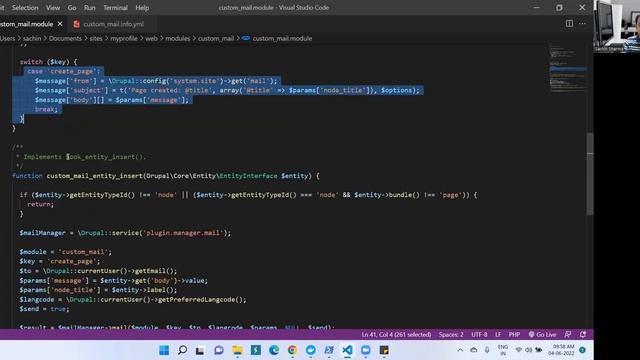
Task: Open notifications bell in status bar
Action: pos(583,335)
